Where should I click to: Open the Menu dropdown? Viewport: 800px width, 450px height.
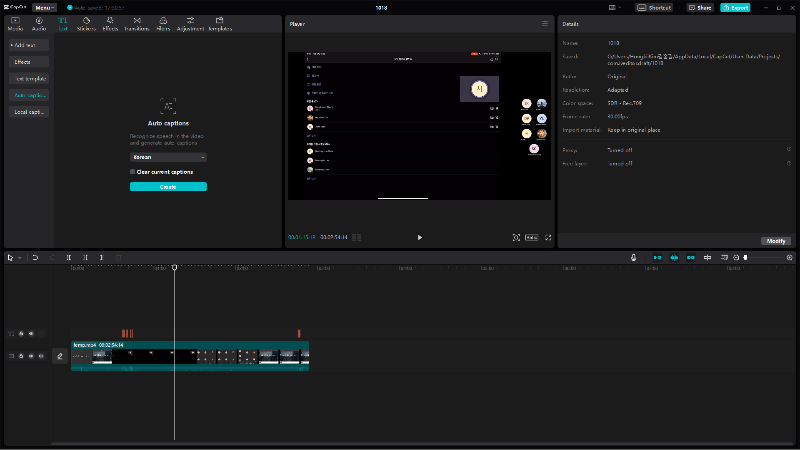[x=44, y=8]
